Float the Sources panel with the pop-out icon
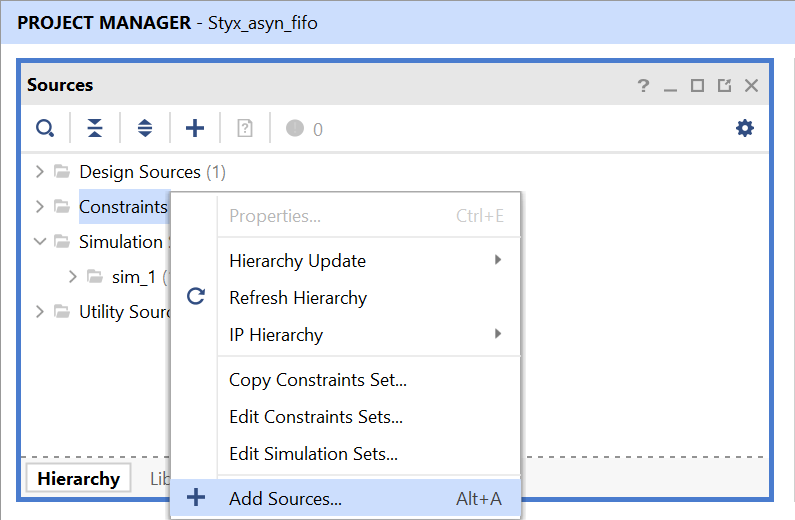795x520 pixels. tap(724, 86)
